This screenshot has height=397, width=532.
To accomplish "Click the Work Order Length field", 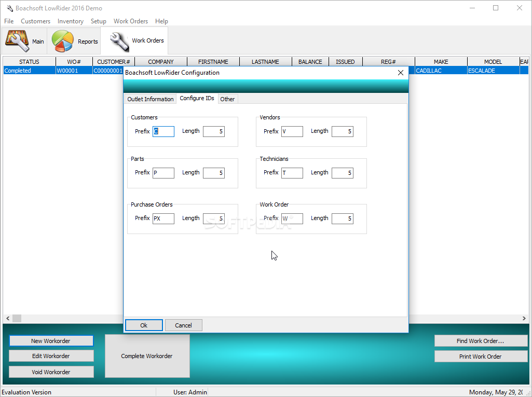I will 343,218.
